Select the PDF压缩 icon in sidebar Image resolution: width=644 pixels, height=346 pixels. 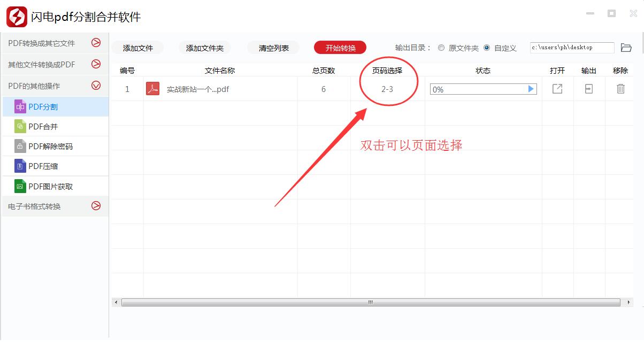click(20, 166)
